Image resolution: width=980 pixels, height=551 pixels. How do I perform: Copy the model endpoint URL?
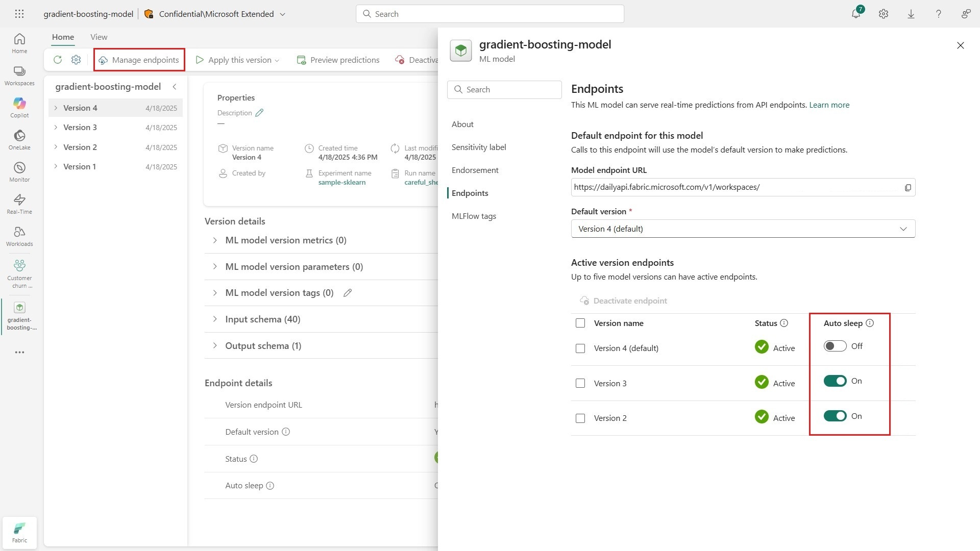[908, 188]
